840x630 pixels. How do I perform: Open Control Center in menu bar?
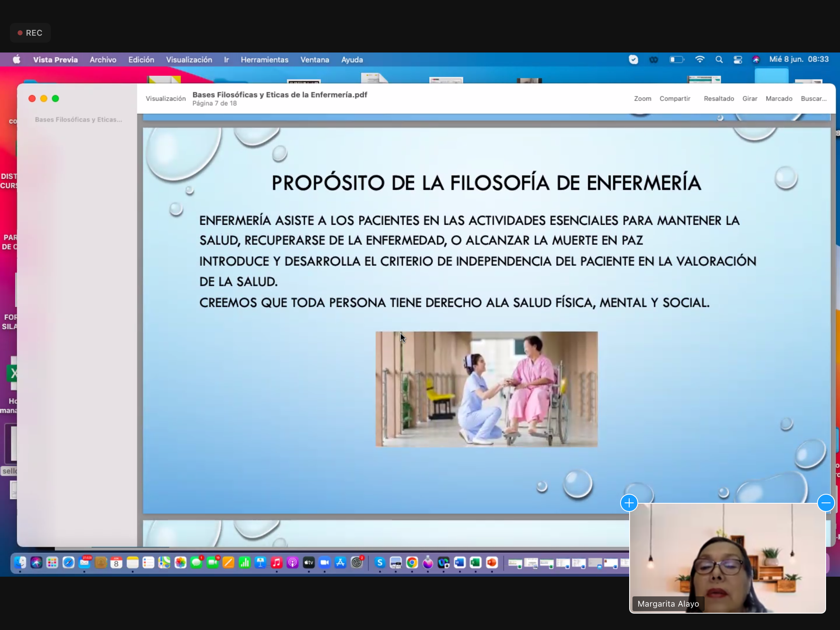(738, 60)
